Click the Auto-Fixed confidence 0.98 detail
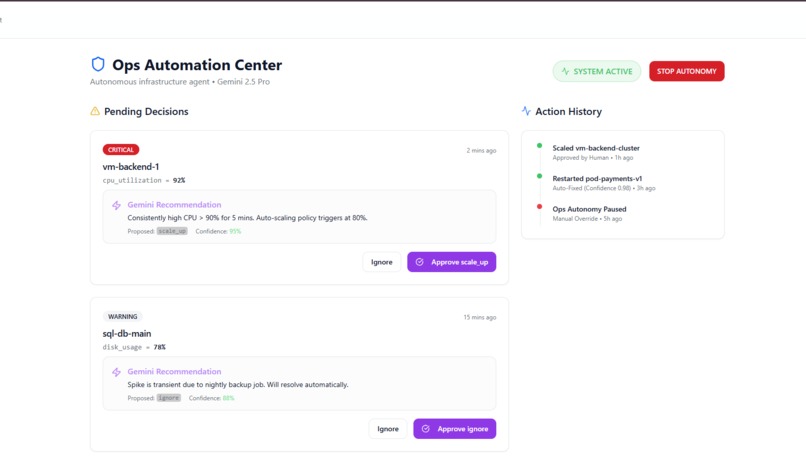This screenshot has height=474, width=806. (x=603, y=188)
